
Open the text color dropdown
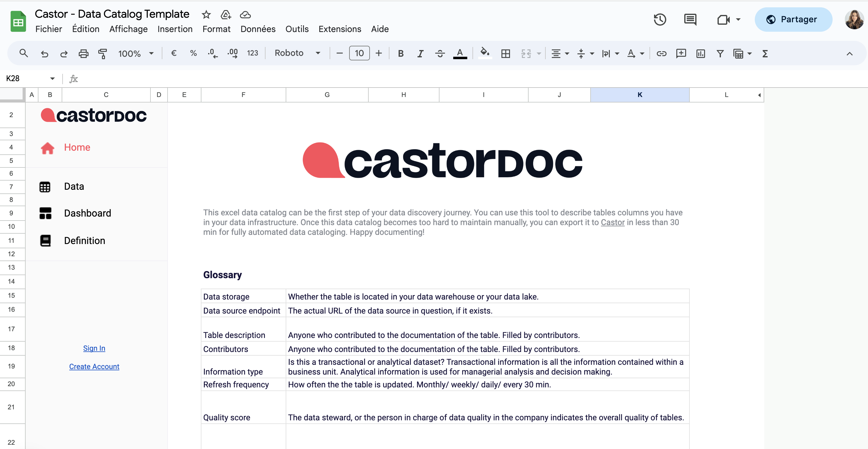coord(461,53)
